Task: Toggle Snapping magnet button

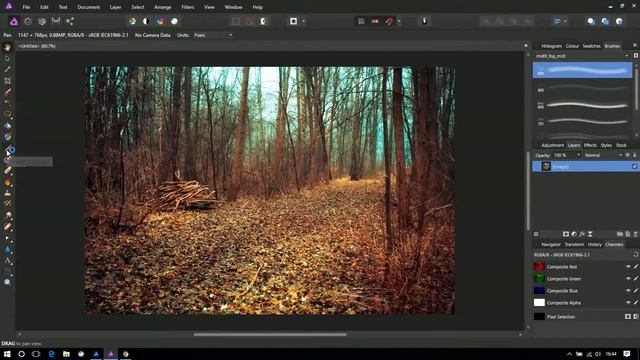Action: [389, 21]
